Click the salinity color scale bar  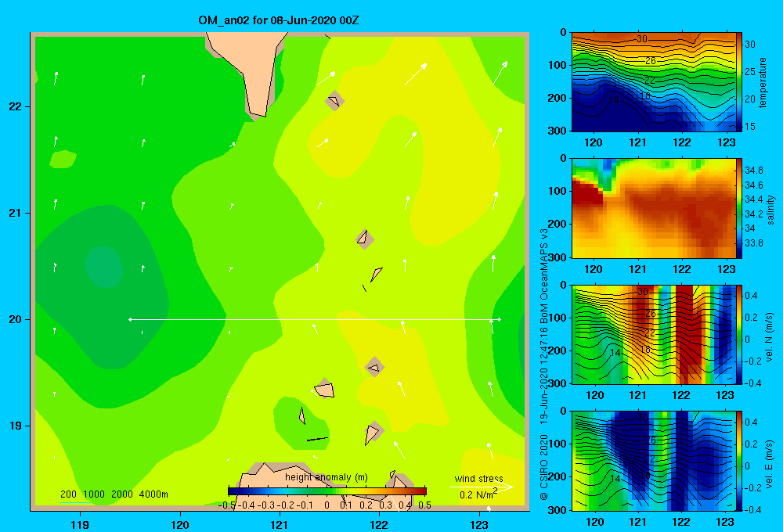click(739, 208)
